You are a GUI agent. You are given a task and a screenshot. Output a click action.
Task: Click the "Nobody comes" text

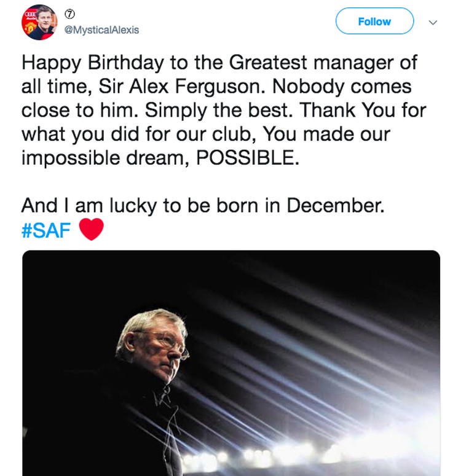pyautogui.click(x=352, y=87)
